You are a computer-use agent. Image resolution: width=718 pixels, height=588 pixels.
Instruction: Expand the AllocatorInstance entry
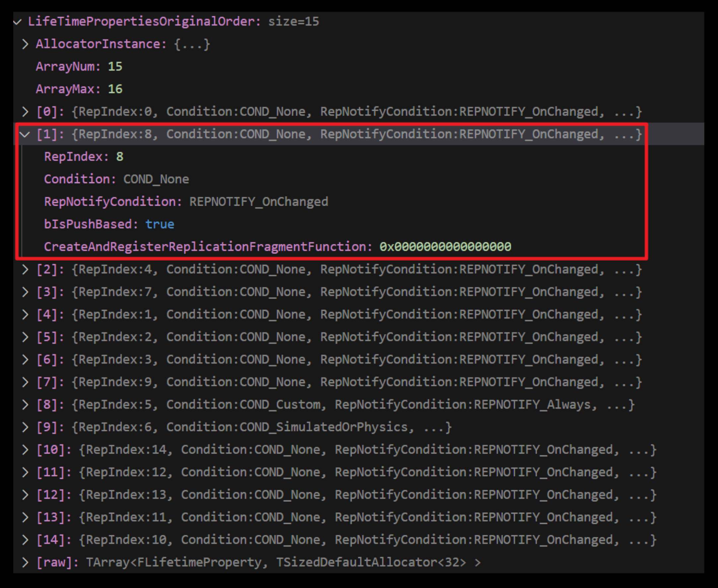coord(25,44)
